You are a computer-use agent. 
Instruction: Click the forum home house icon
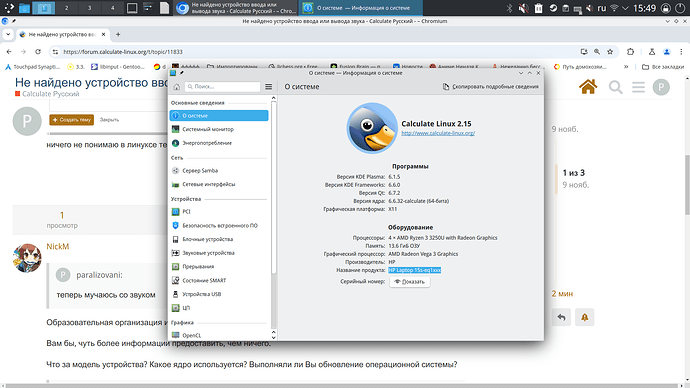tap(588, 87)
